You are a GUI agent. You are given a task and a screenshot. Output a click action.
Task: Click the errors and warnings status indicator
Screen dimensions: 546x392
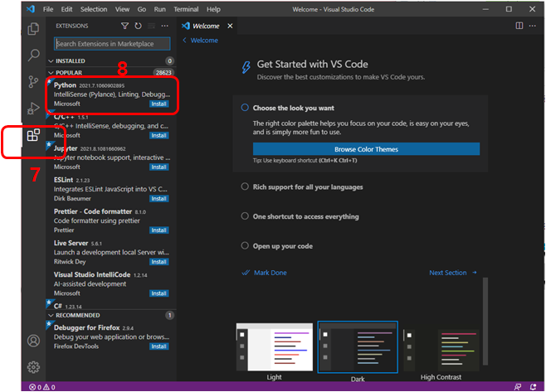(42, 387)
